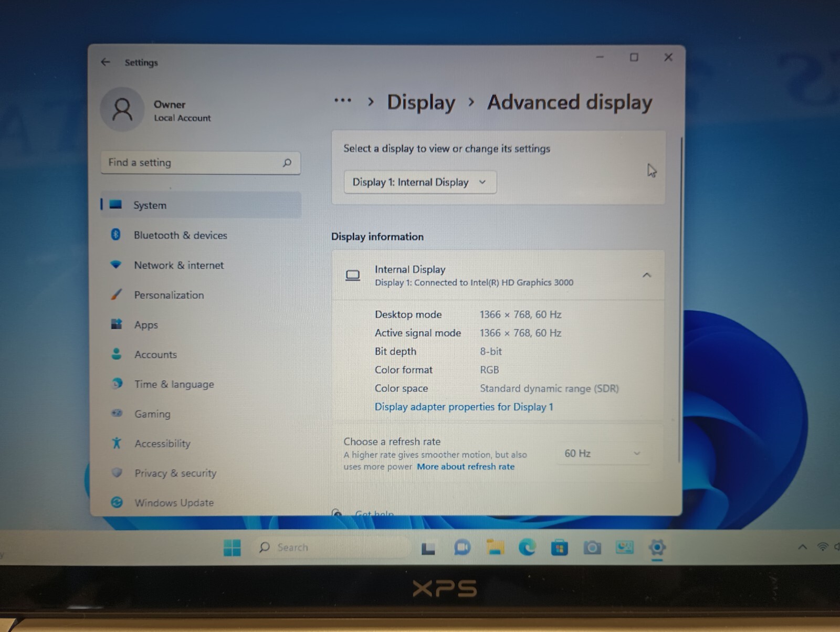This screenshot has width=840, height=632.
Task: Open the Chat app on the taskbar
Action: tap(462, 547)
